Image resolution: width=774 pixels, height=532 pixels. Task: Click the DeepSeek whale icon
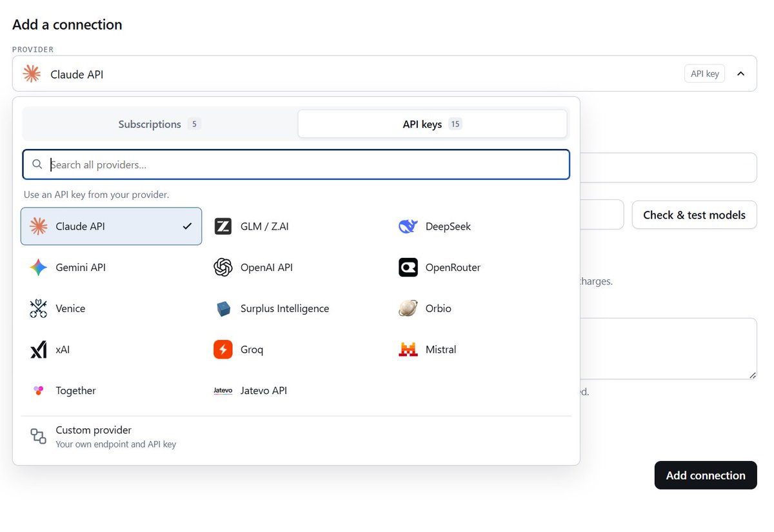pos(408,226)
